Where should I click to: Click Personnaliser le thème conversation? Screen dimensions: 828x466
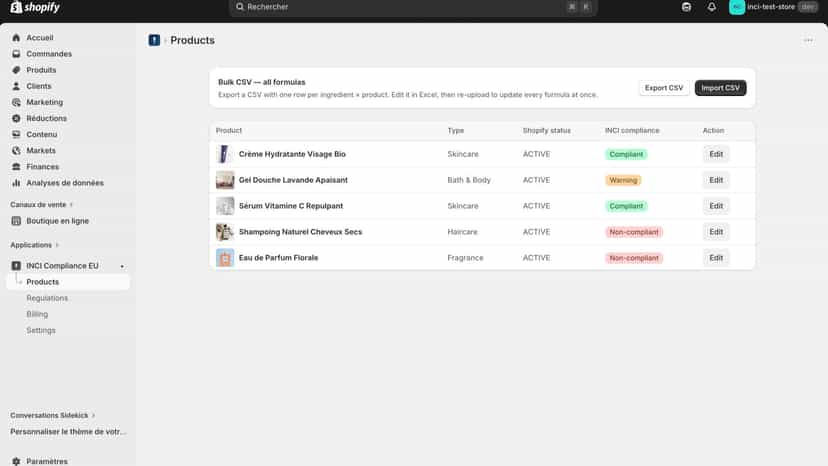(68, 432)
